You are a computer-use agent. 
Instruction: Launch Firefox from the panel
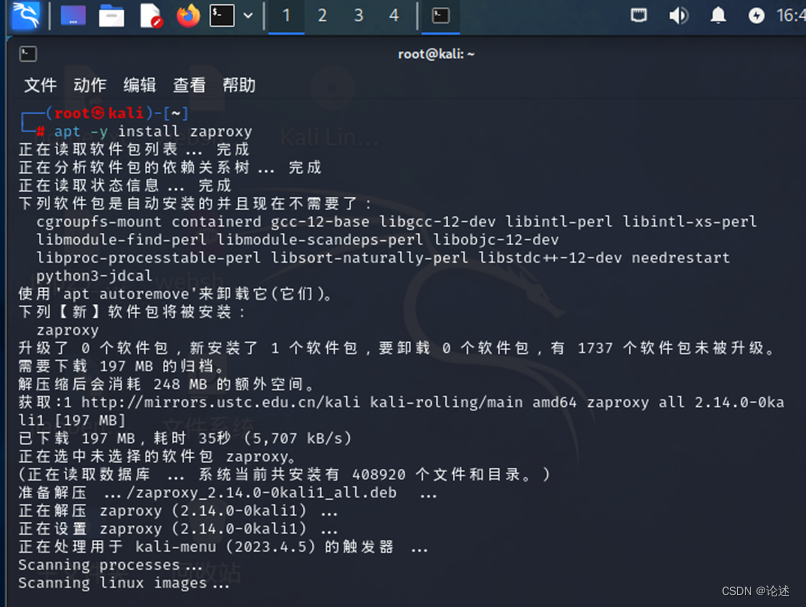coord(188,16)
